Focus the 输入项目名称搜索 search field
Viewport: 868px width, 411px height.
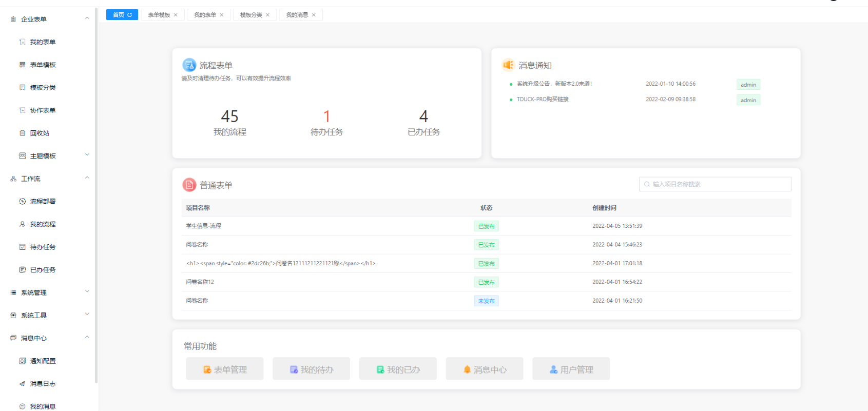point(715,184)
